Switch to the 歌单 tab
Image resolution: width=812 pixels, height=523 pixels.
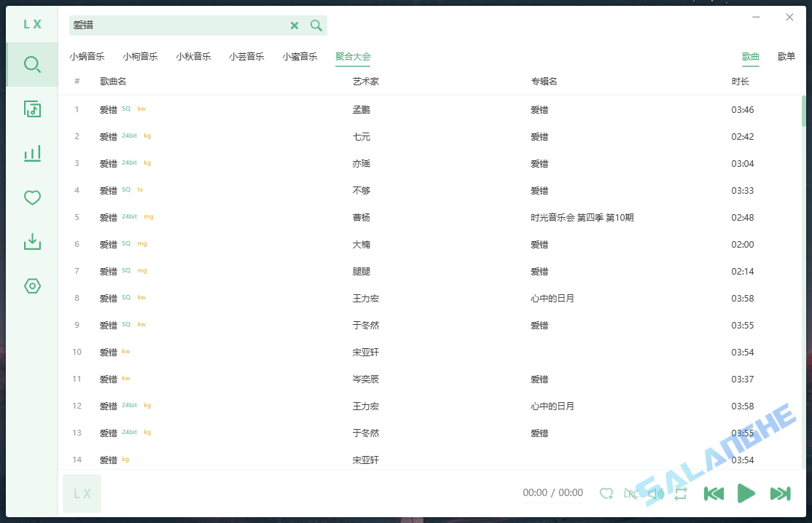[786, 56]
